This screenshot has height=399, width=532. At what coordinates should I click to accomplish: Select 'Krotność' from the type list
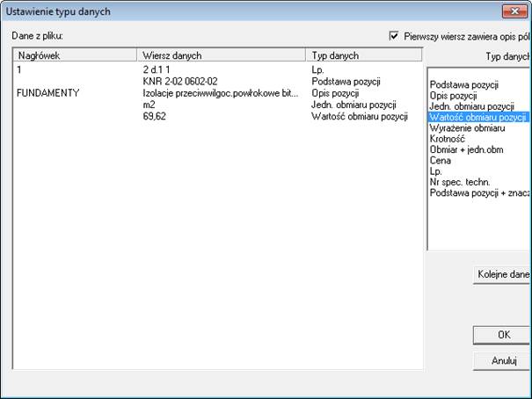pos(447,139)
